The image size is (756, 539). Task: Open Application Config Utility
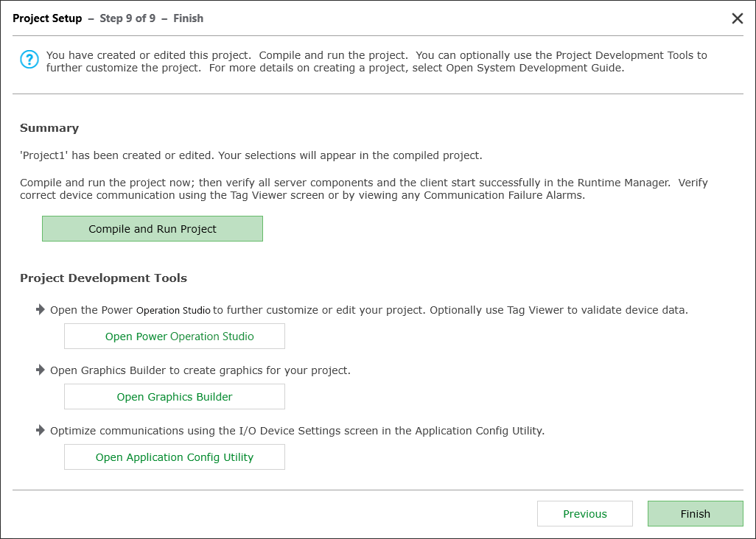click(175, 457)
